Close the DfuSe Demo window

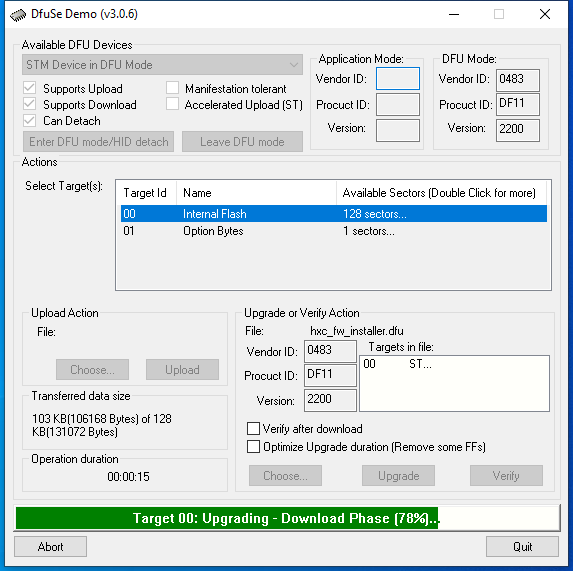544,14
